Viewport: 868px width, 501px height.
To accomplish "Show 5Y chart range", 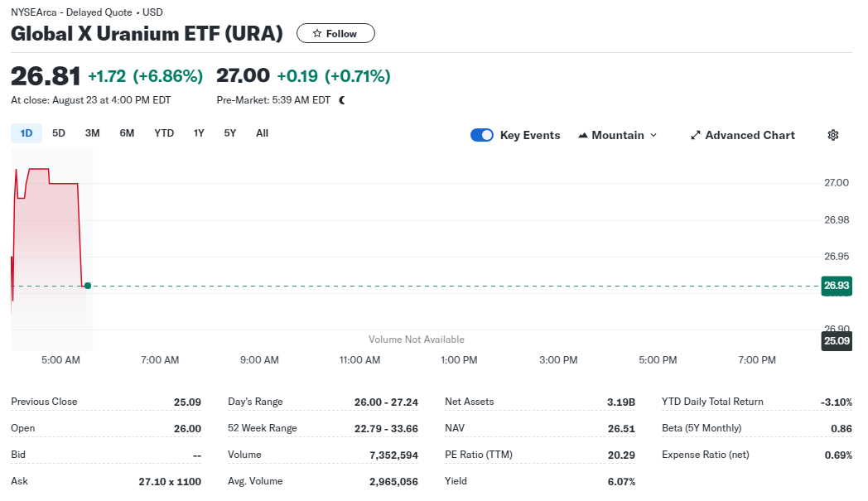I will pyautogui.click(x=229, y=133).
